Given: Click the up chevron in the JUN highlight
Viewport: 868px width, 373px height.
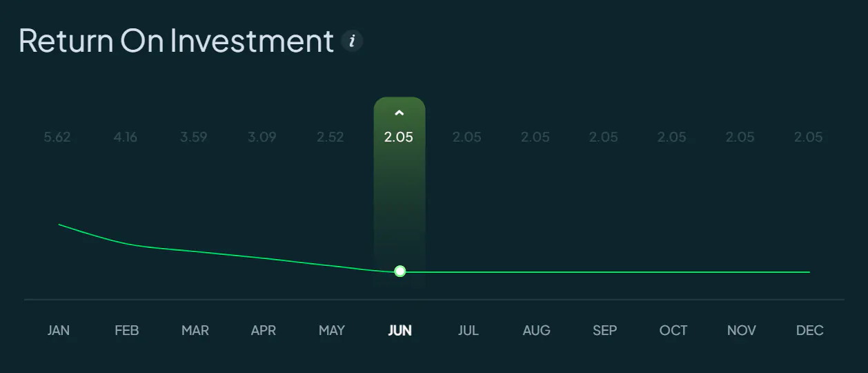Looking at the screenshot, I should point(399,113).
